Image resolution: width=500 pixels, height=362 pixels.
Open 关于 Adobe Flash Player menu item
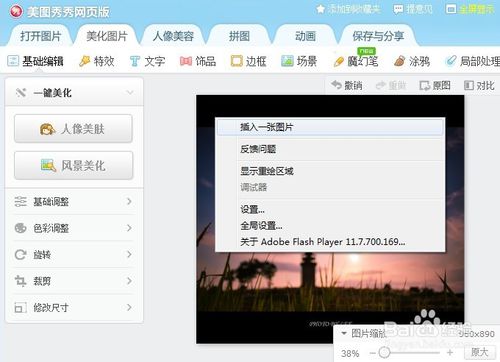coord(330,242)
